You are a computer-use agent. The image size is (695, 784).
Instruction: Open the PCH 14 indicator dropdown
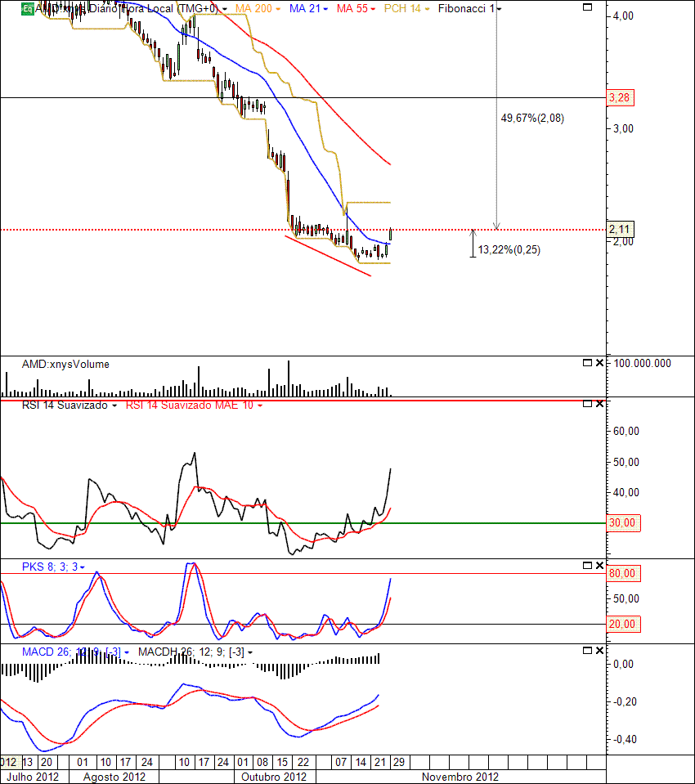(428, 8)
